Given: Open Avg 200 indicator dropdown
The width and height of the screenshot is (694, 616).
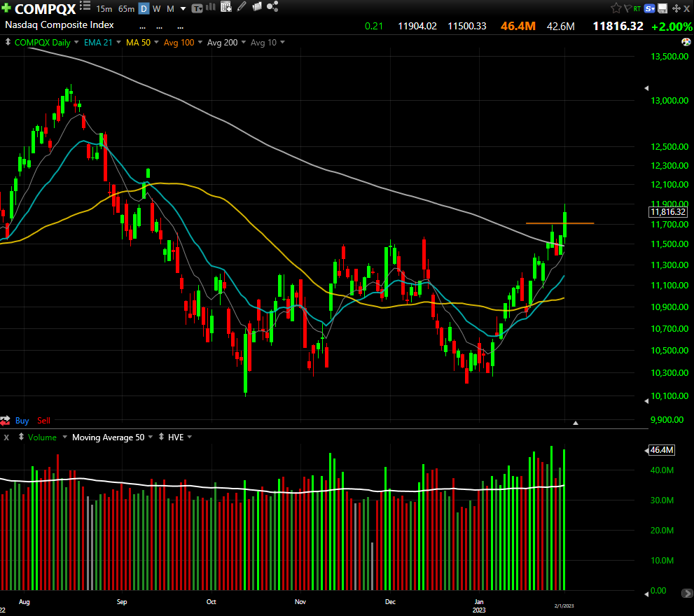Looking at the screenshot, I should [x=244, y=42].
